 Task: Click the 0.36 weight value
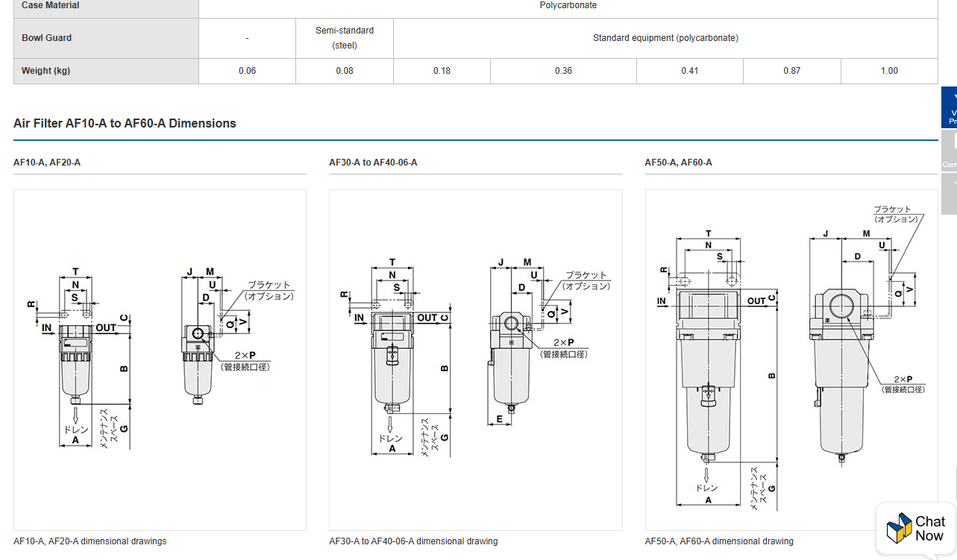pos(563,71)
